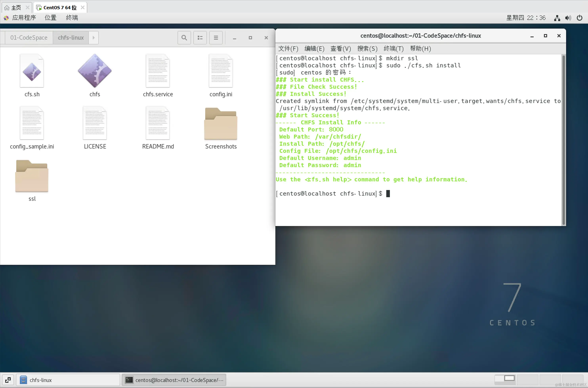Image resolution: width=588 pixels, height=388 pixels.
Task: Open power menu in top panel
Action: pos(580,18)
